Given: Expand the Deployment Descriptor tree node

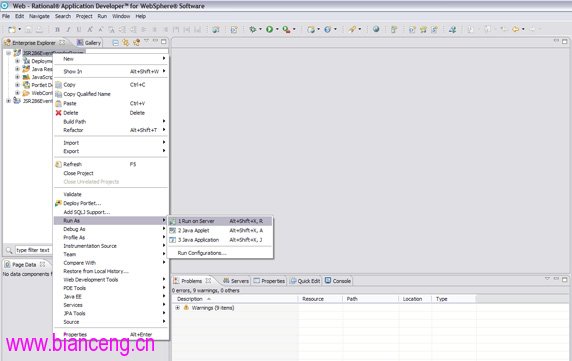Looking at the screenshot, I should (17, 61).
